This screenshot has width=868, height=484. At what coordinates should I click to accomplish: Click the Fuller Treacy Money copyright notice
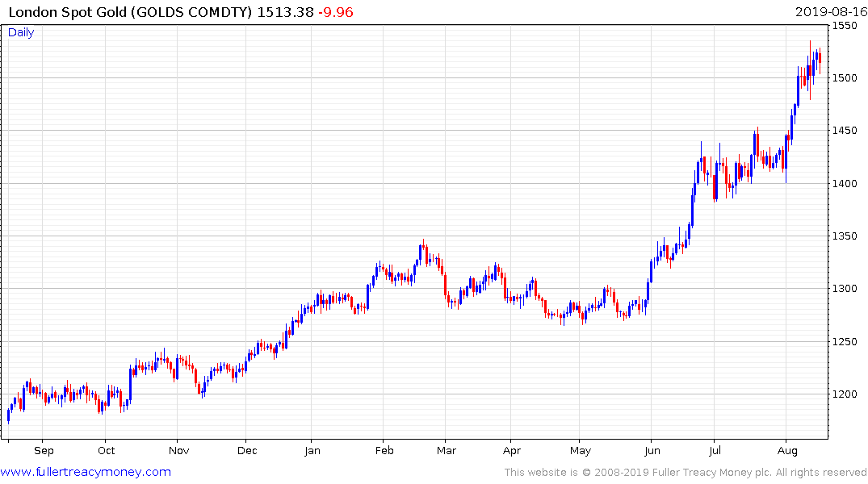pyautogui.click(x=686, y=473)
